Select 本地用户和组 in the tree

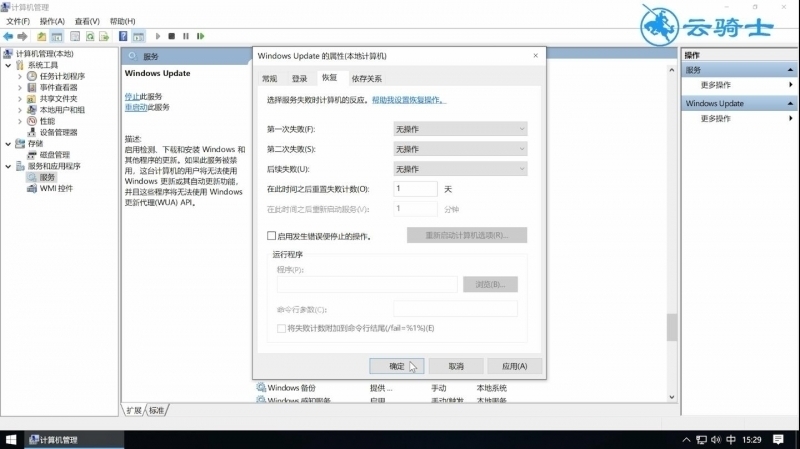coord(62,110)
